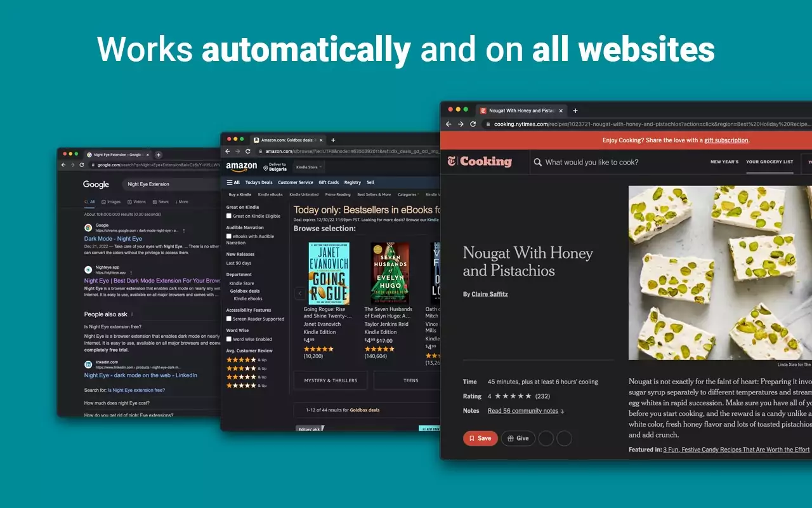The height and width of the screenshot is (508, 812).
Task: Reload the NYT Cooking page
Action: coord(473,124)
